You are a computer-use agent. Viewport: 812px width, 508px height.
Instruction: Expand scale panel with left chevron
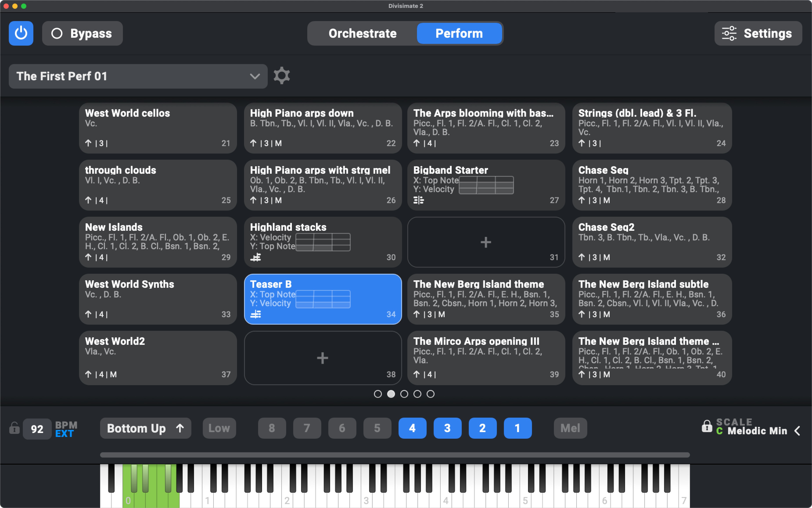798,431
